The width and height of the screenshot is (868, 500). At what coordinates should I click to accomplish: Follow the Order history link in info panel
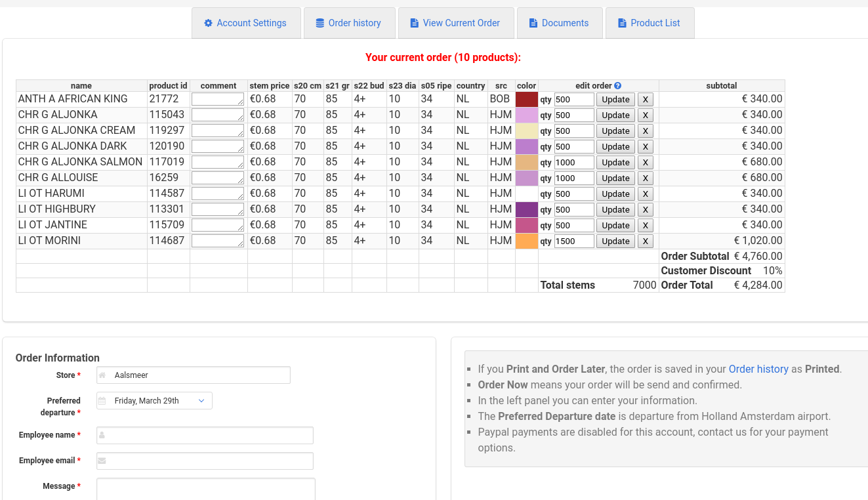(x=758, y=369)
